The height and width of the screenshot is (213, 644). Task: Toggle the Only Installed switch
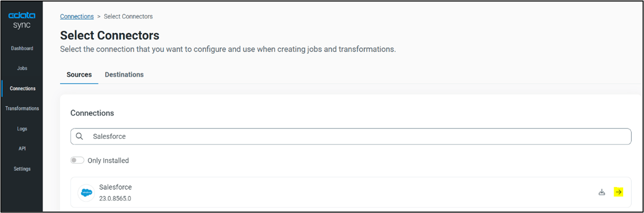77,160
